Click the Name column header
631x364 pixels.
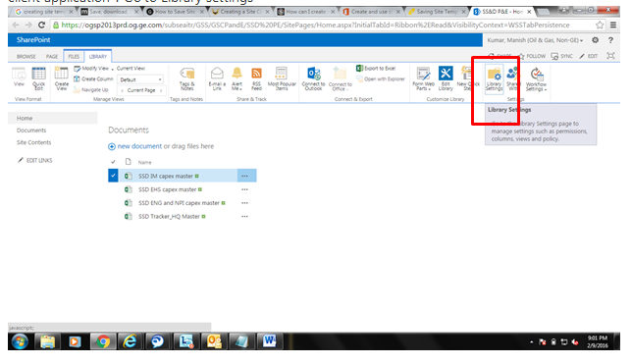tap(144, 162)
